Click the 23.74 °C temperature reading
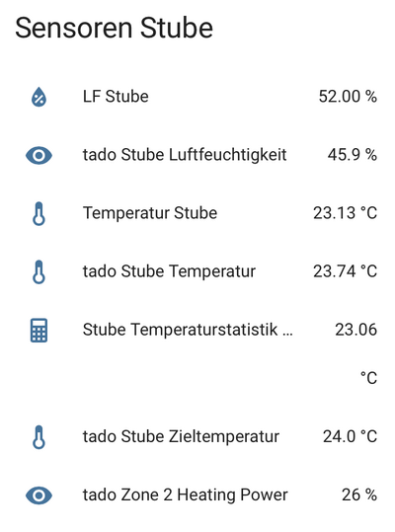 (345, 271)
